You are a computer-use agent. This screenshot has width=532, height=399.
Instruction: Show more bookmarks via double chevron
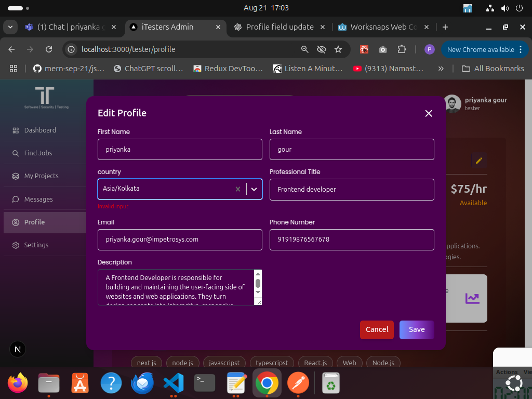tap(441, 69)
